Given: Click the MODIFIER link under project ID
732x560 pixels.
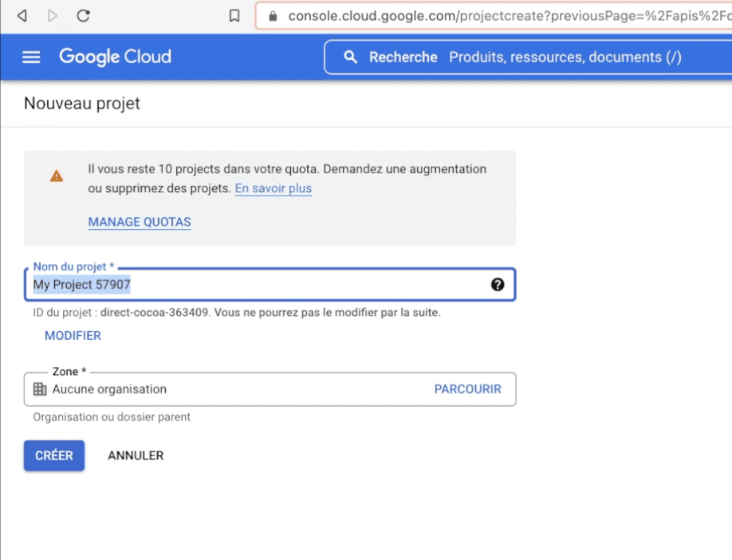Looking at the screenshot, I should pyautogui.click(x=73, y=335).
